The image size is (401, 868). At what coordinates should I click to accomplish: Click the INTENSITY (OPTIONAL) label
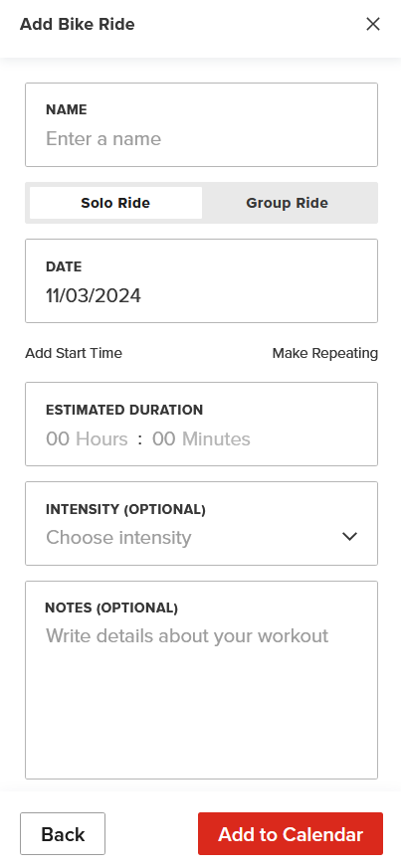(125, 509)
